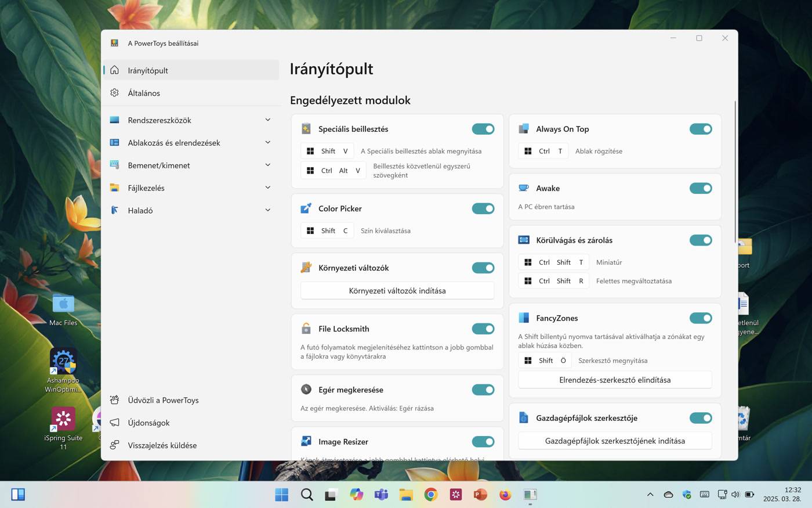Viewport: 812px width, 508px height.
Task: Click the "Szín kiválasztása" text
Action: [x=386, y=230]
